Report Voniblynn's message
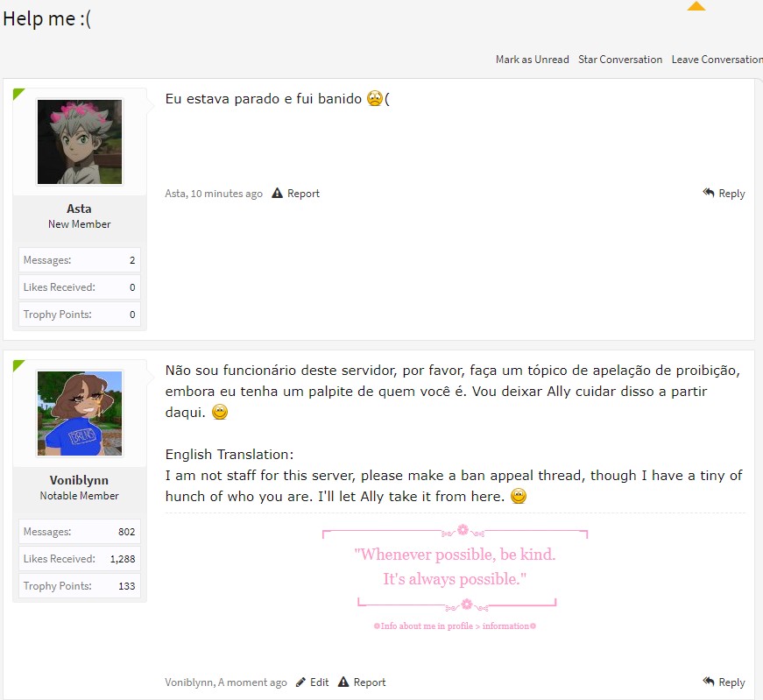763x700 pixels. 370,682
